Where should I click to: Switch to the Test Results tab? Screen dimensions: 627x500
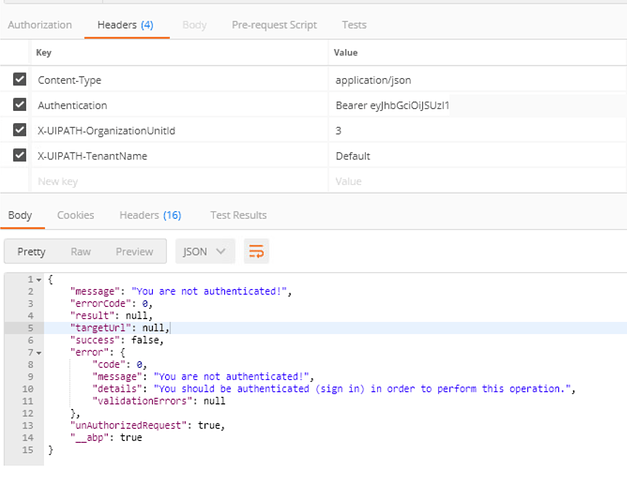click(238, 215)
